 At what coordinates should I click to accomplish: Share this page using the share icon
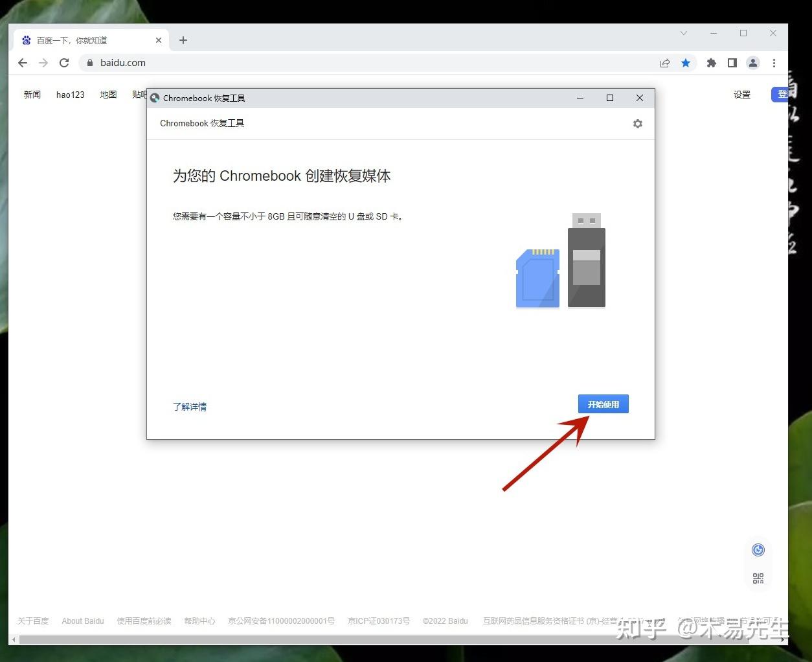click(x=665, y=63)
